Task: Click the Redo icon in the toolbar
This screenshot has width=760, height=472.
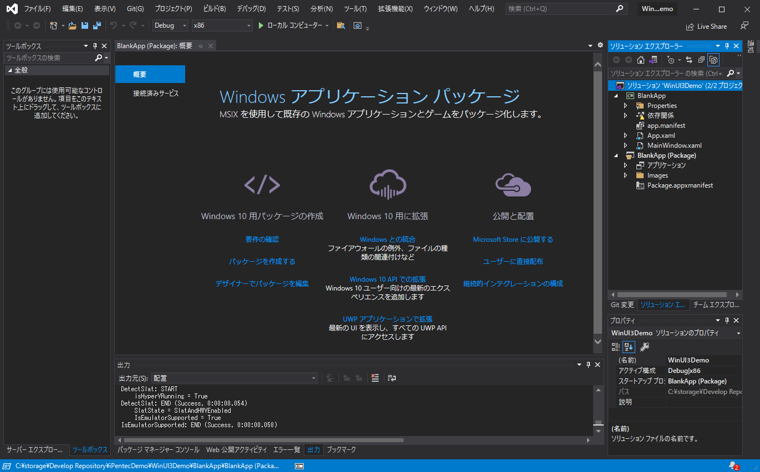Action: point(133,26)
